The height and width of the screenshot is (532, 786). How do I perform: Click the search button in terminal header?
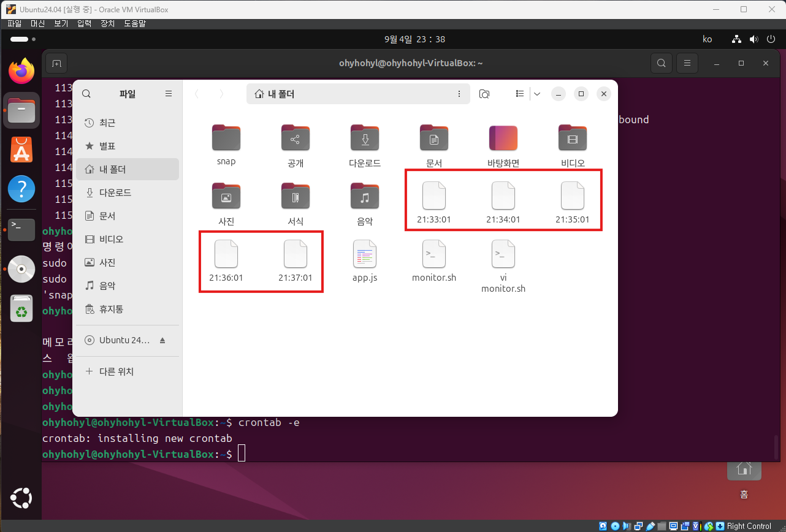tap(661, 63)
